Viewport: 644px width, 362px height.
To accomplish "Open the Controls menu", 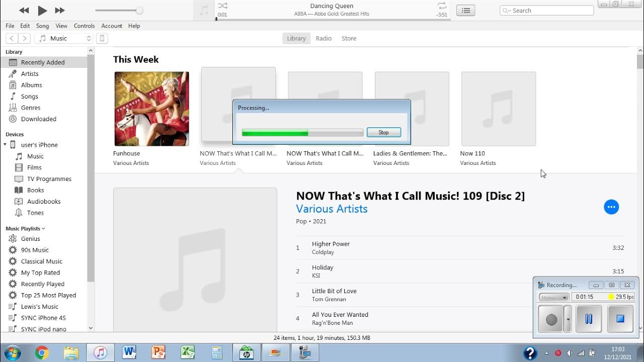I will pyautogui.click(x=84, y=26).
